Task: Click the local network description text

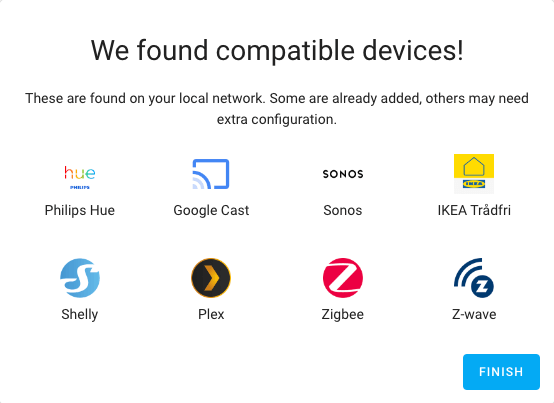Action: tap(277, 109)
